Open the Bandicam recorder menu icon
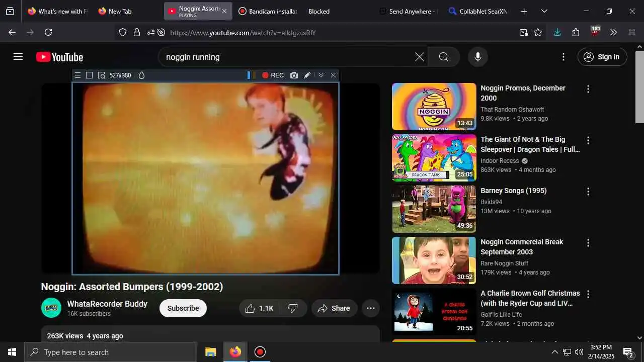The height and width of the screenshot is (362, 644). 77,75
